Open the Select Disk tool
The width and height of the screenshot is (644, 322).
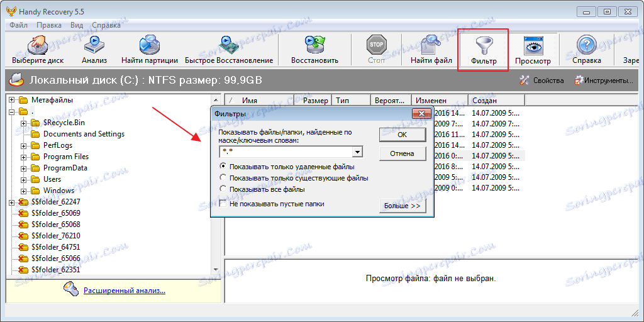pos(38,50)
